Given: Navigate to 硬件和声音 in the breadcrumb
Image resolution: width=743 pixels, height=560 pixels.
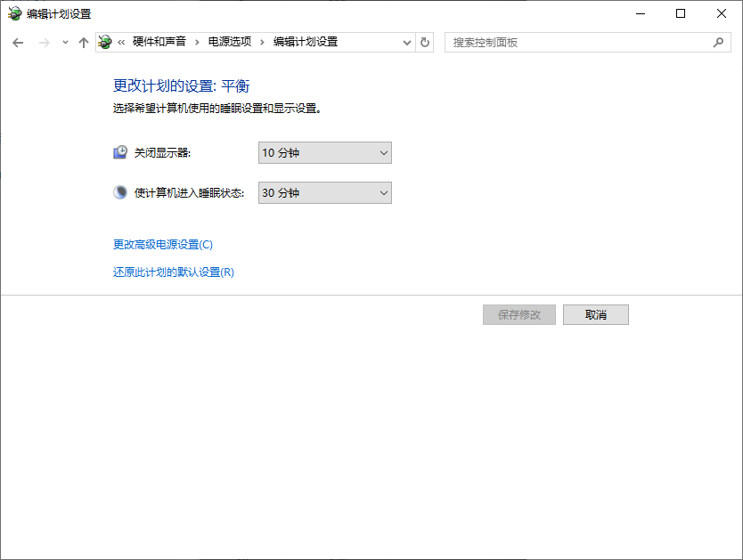Looking at the screenshot, I should tap(161, 41).
